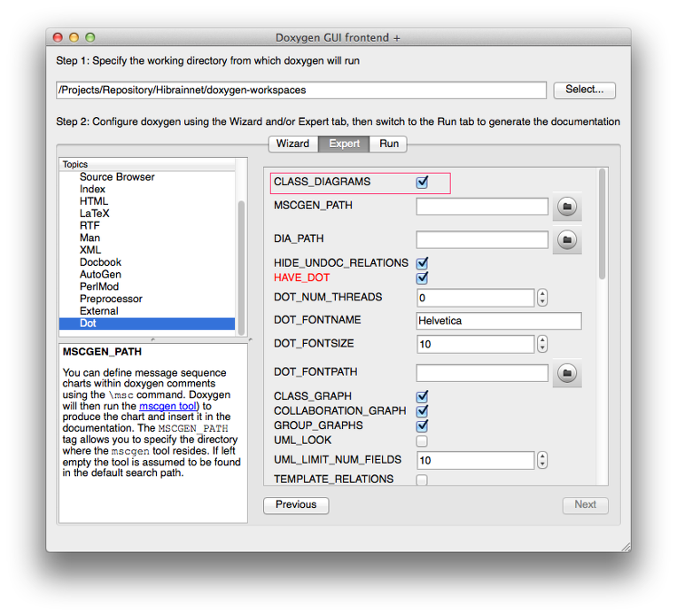The height and width of the screenshot is (616, 677).
Task: Click the window resize grip corner
Action: pyautogui.click(x=626, y=547)
